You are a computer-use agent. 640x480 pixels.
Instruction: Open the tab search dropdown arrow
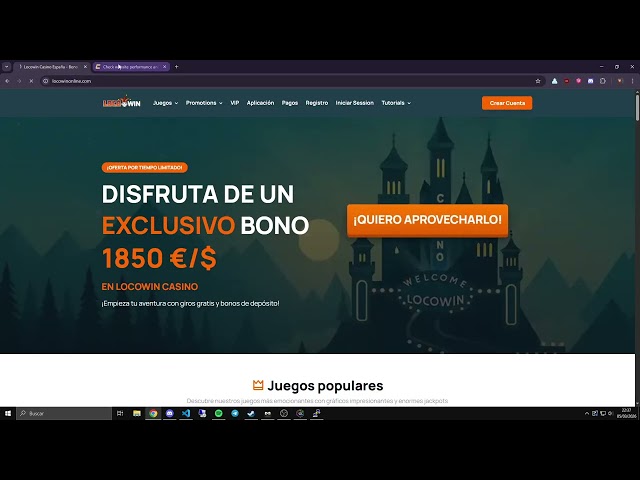[7, 67]
